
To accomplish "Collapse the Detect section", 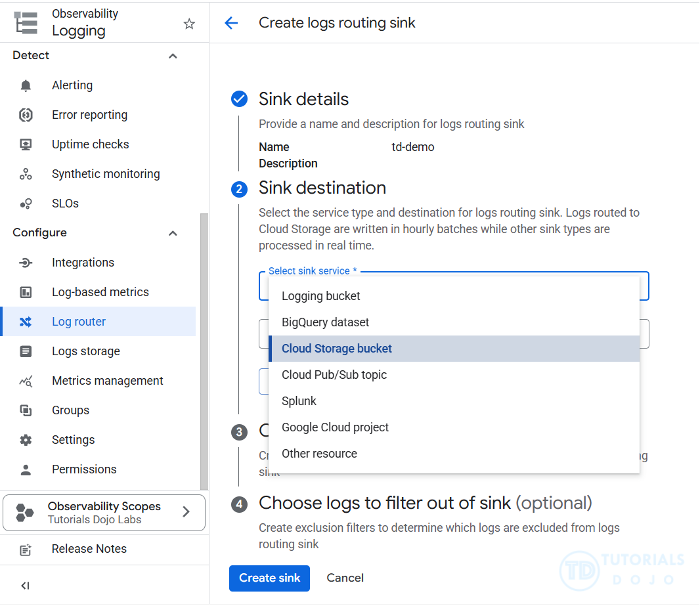I will click(173, 56).
